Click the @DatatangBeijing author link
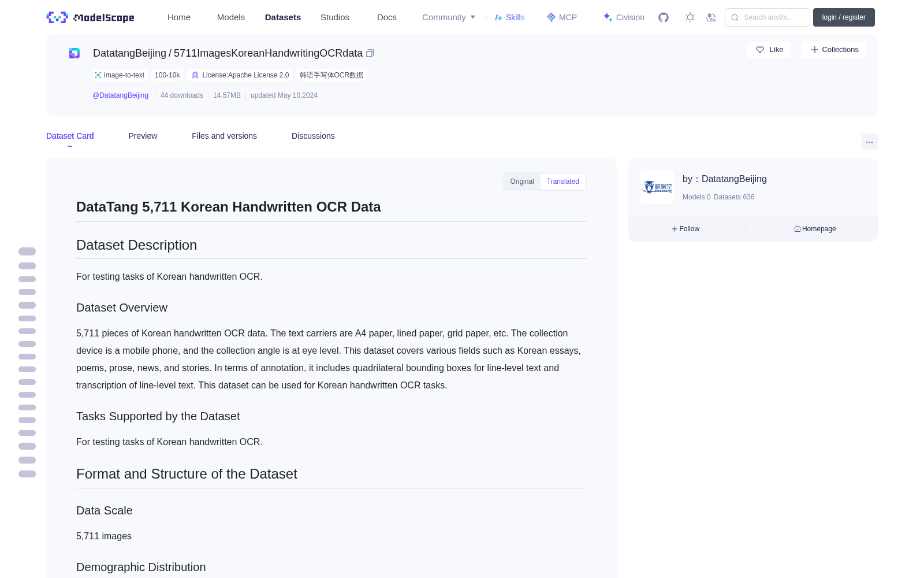Viewport: 924px width, 578px height. [120, 95]
